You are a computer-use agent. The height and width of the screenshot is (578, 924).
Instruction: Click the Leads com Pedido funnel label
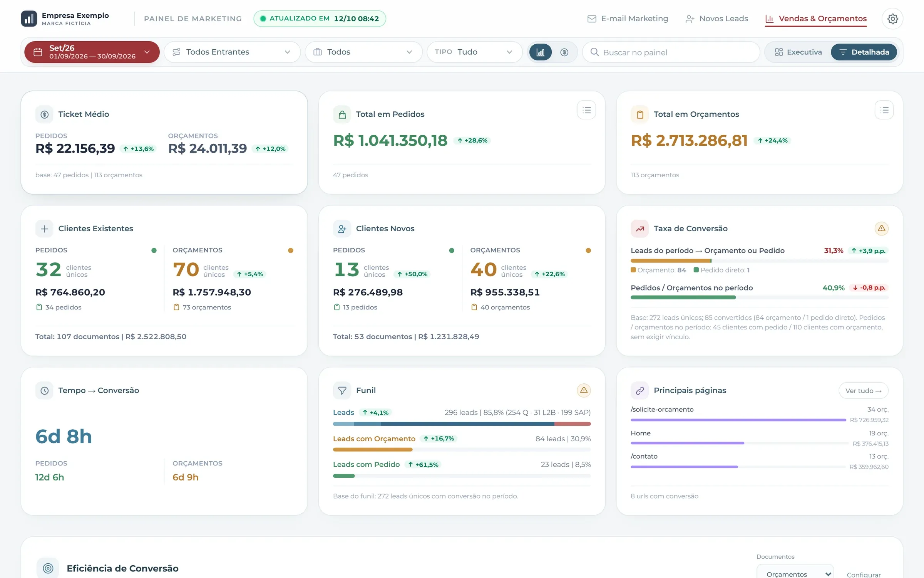366,464
